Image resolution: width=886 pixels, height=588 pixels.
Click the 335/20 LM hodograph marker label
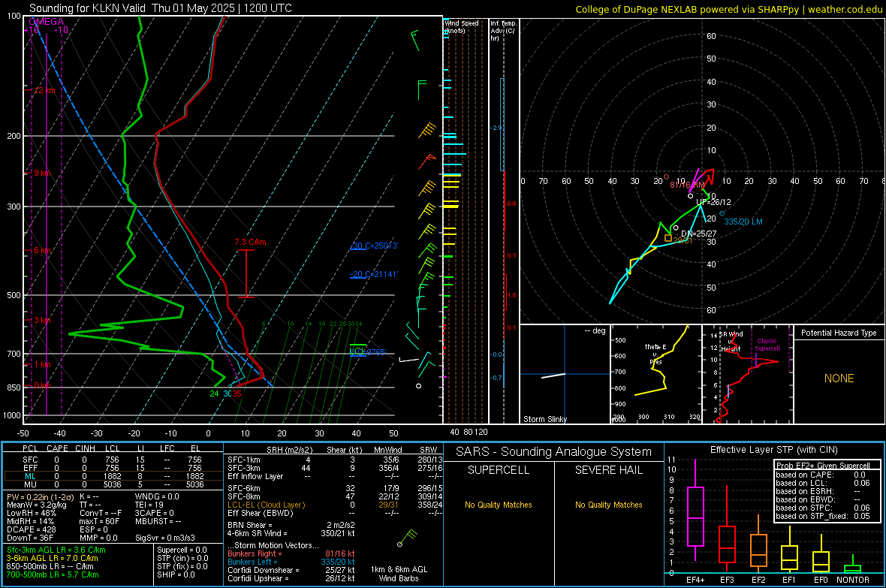[743, 222]
